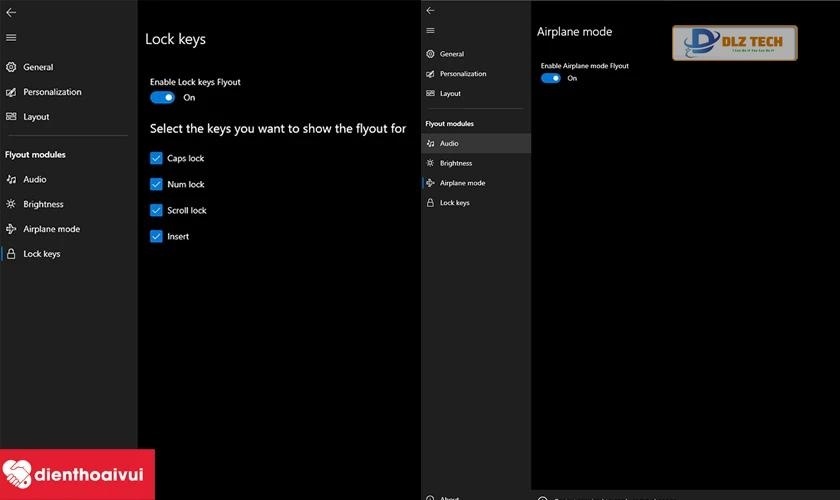The height and width of the screenshot is (500, 840).
Task: Uncheck the Insert checkbox
Action: 156,236
